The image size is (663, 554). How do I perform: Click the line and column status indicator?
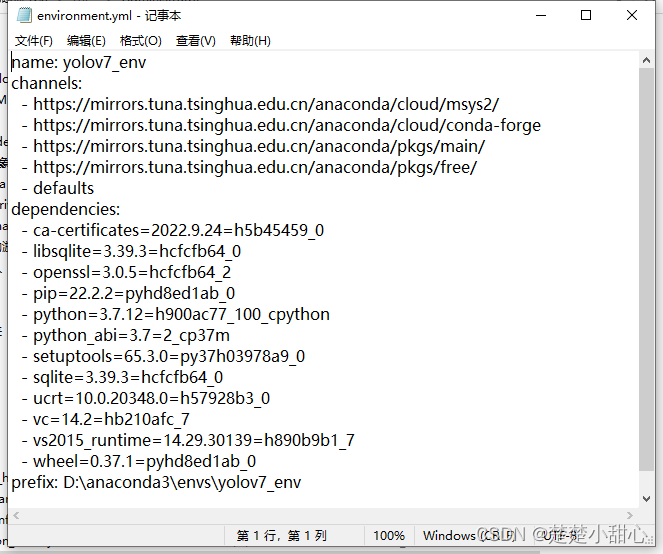tap(282, 536)
